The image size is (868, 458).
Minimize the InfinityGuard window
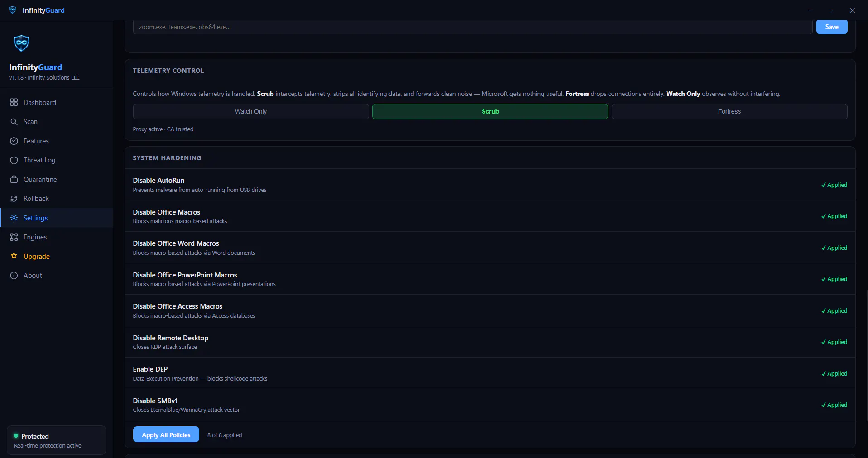(810, 10)
